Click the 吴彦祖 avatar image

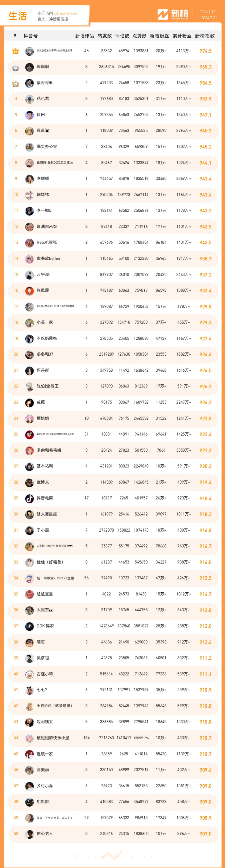tap(30, 658)
